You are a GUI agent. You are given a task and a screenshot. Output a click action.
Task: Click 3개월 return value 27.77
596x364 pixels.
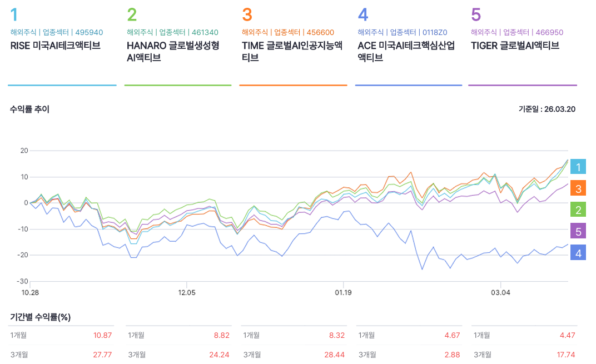[103, 355]
